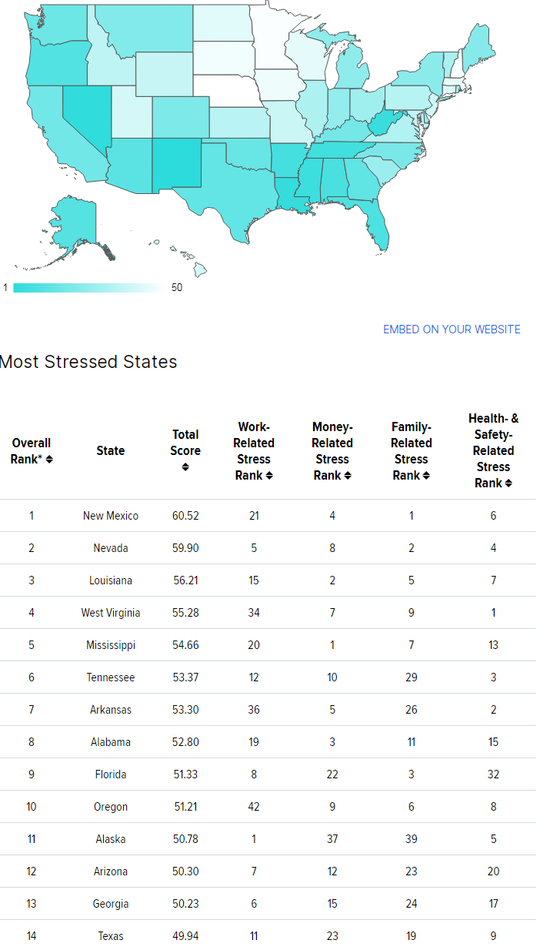This screenshot has height=950, width=560.
Task: Select Hawaii on the map
Action: coord(199,269)
